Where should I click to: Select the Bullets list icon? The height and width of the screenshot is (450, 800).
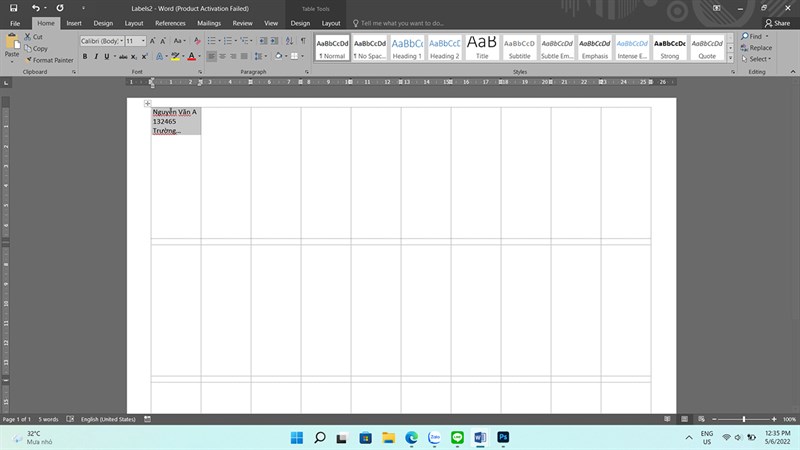(x=213, y=41)
